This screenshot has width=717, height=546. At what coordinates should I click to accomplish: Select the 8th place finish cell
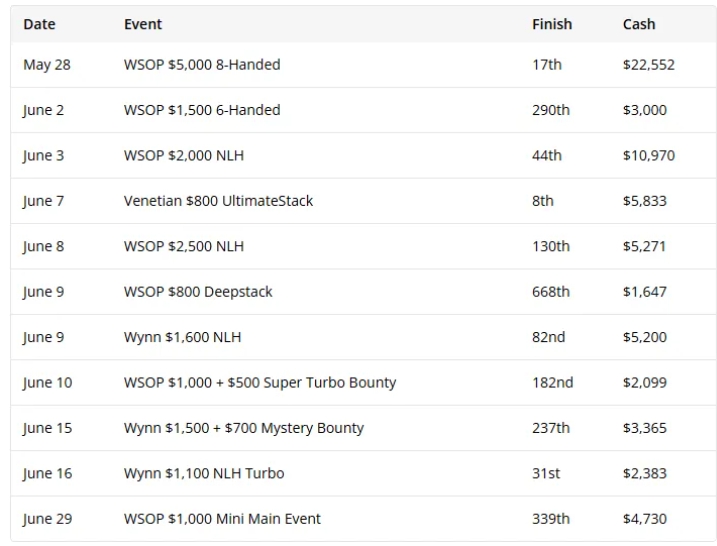pos(543,201)
